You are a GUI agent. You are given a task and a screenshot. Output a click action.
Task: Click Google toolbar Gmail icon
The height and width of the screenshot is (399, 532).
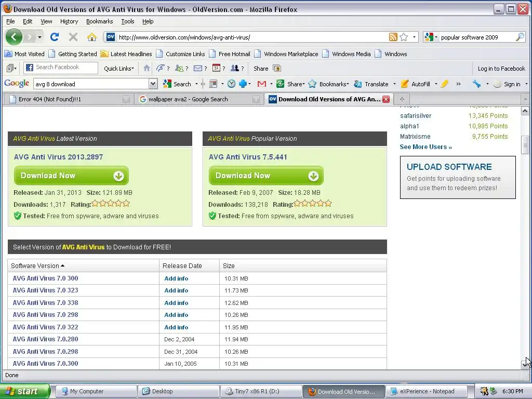coord(262,84)
